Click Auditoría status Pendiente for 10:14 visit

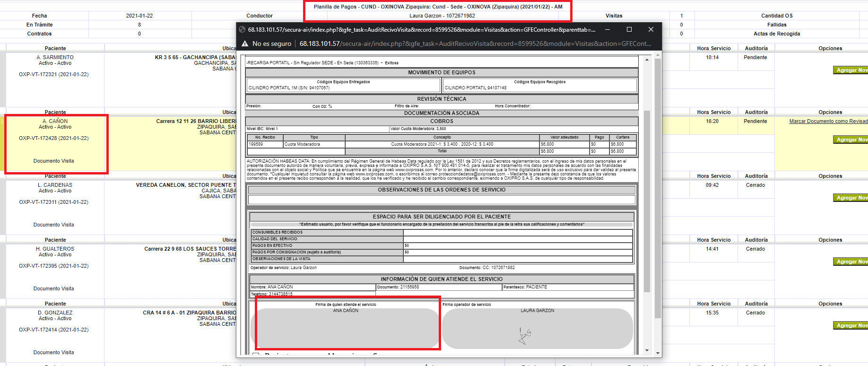[755, 58]
